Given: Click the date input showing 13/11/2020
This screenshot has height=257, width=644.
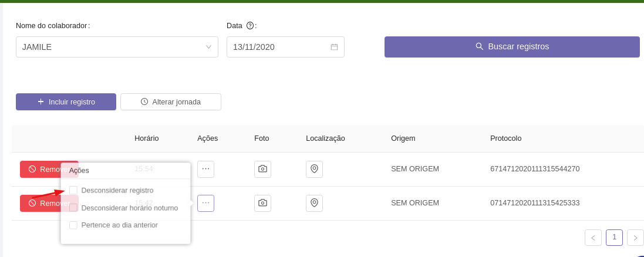Looking at the screenshot, I should coord(276,47).
